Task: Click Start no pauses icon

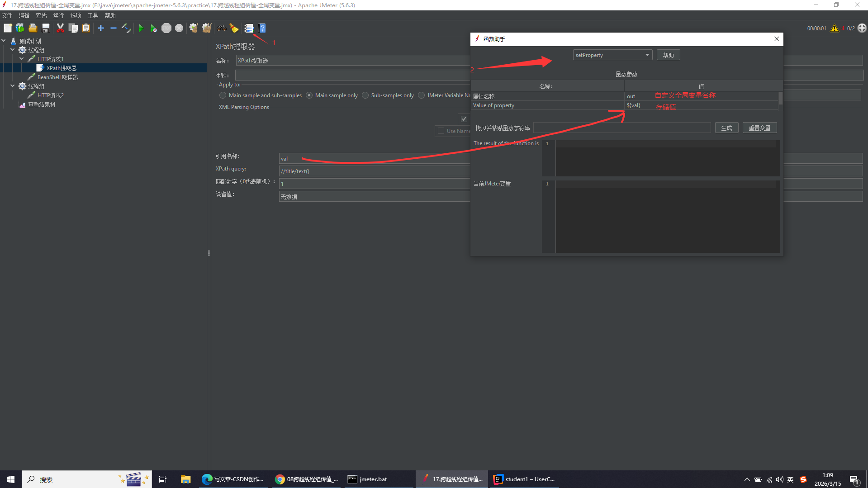Action: [x=153, y=28]
